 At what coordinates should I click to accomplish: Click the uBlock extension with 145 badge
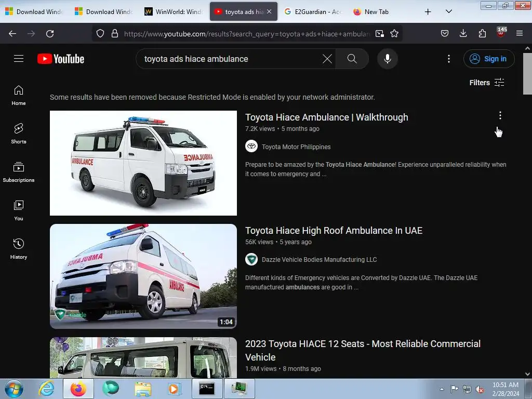point(501,33)
